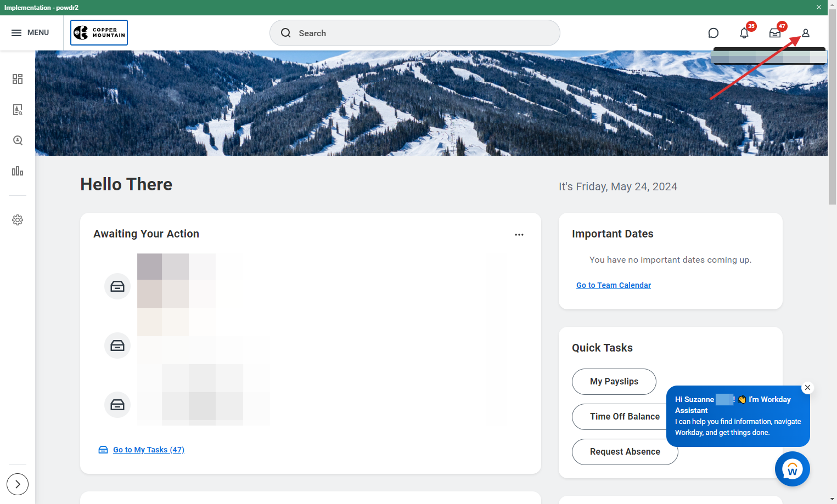The image size is (837, 504).
Task: Click the Awaiting Your Action heading
Action: pyautogui.click(x=146, y=234)
